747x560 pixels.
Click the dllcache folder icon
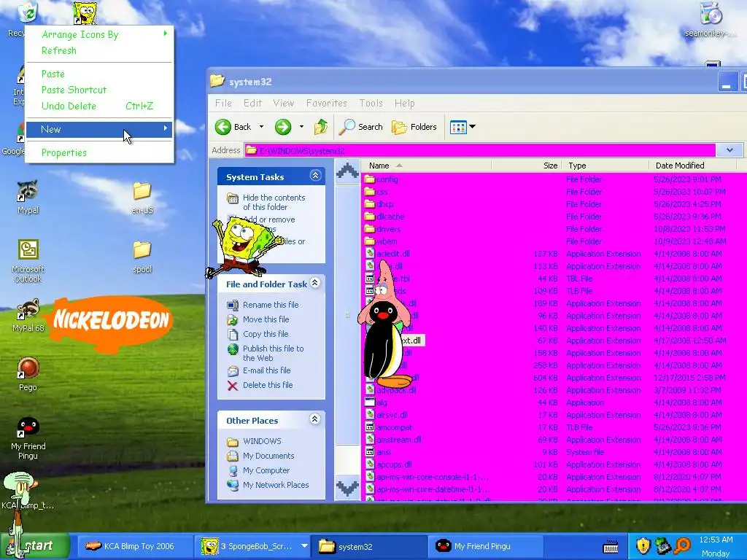(370, 217)
